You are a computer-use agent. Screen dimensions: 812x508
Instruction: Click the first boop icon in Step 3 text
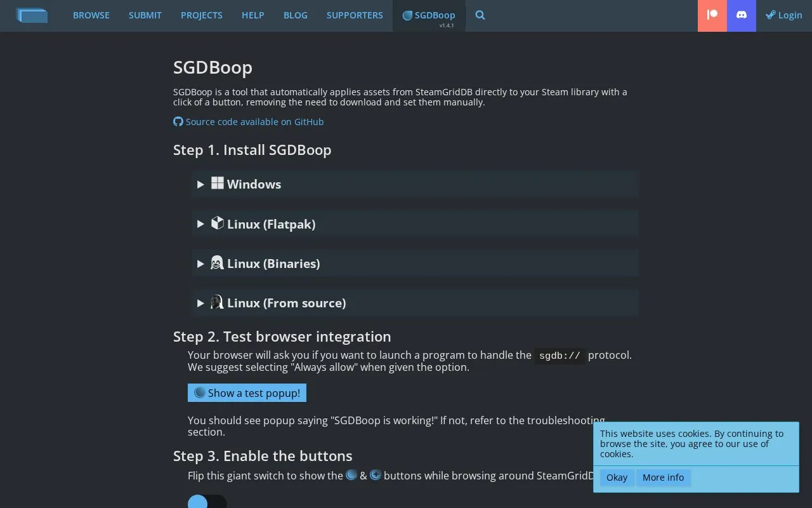coord(351,474)
